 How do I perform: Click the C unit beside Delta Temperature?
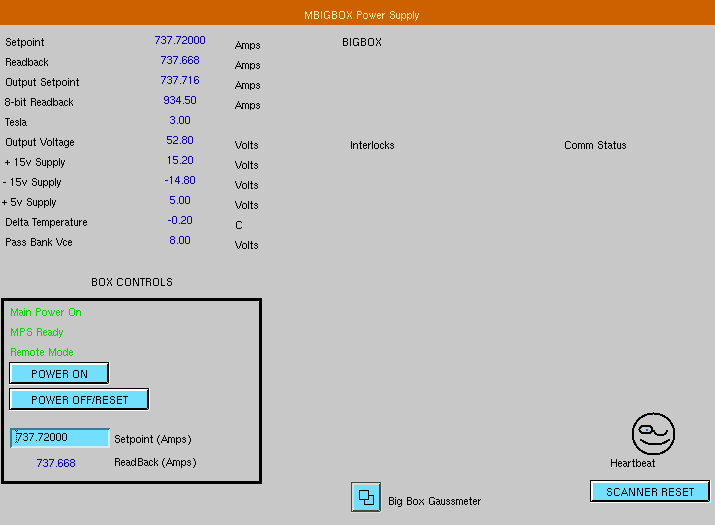[238, 225]
